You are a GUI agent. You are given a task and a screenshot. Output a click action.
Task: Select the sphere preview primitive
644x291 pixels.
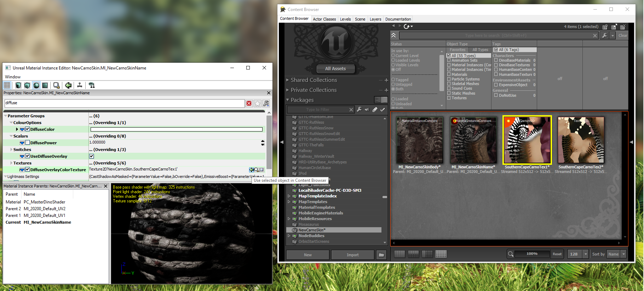tap(36, 85)
